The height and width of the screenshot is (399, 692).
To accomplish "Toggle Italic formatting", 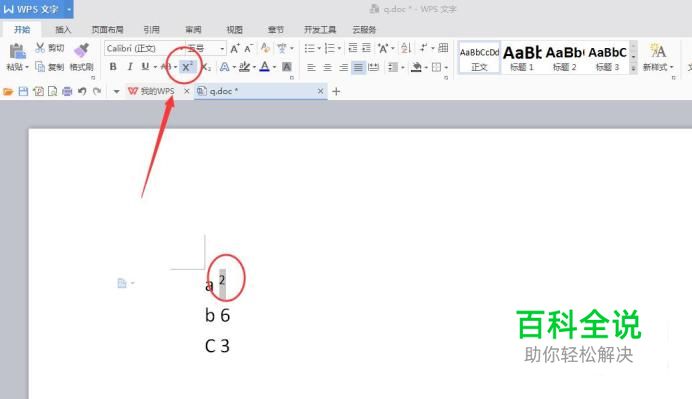I will click(130, 67).
